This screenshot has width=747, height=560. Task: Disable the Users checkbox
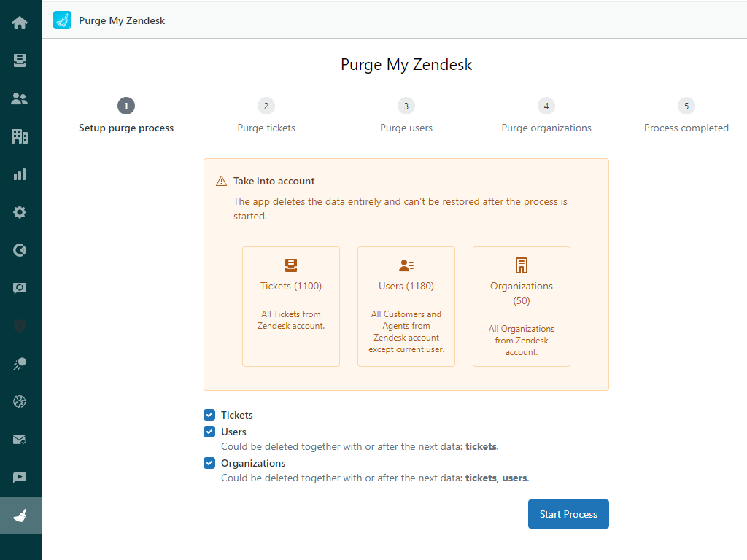(x=209, y=431)
